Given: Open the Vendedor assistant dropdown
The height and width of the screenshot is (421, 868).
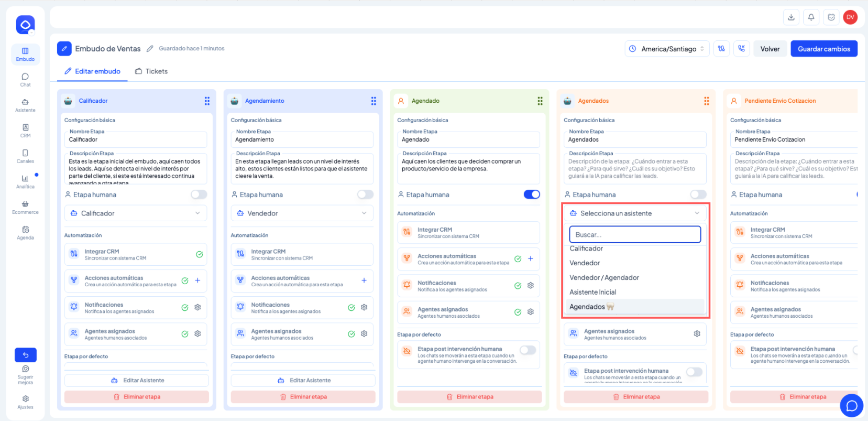Looking at the screenshot, I should coord(302,213).
